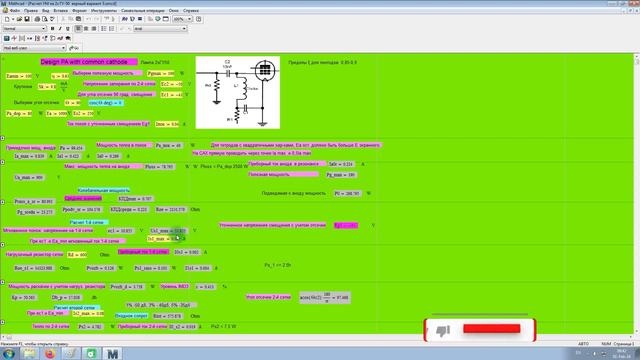Click the New worksheet icon

click(7, 19)
